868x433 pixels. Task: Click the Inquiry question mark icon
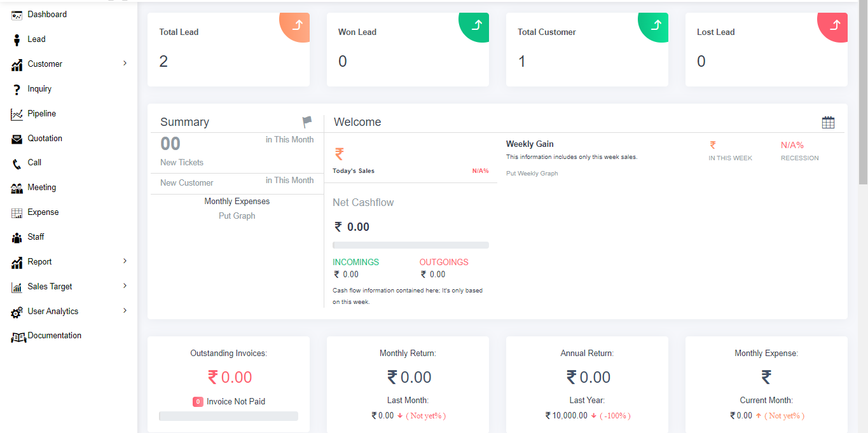(17, 90)
